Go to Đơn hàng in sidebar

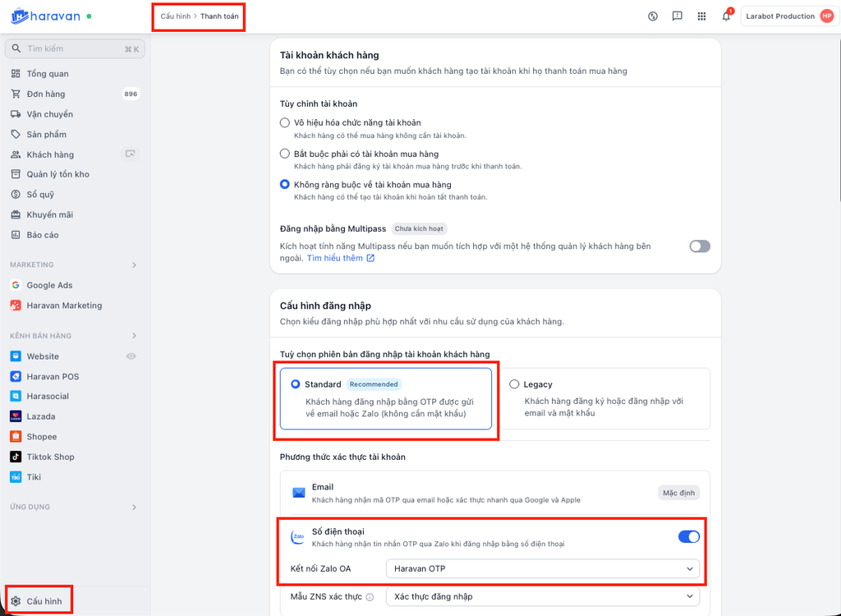tap(45, 94)
